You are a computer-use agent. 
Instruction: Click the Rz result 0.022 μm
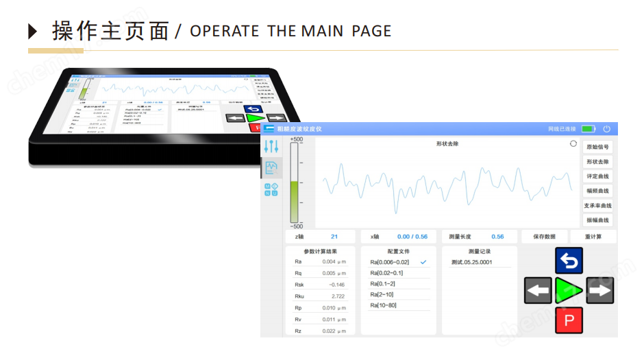[334, 331]
